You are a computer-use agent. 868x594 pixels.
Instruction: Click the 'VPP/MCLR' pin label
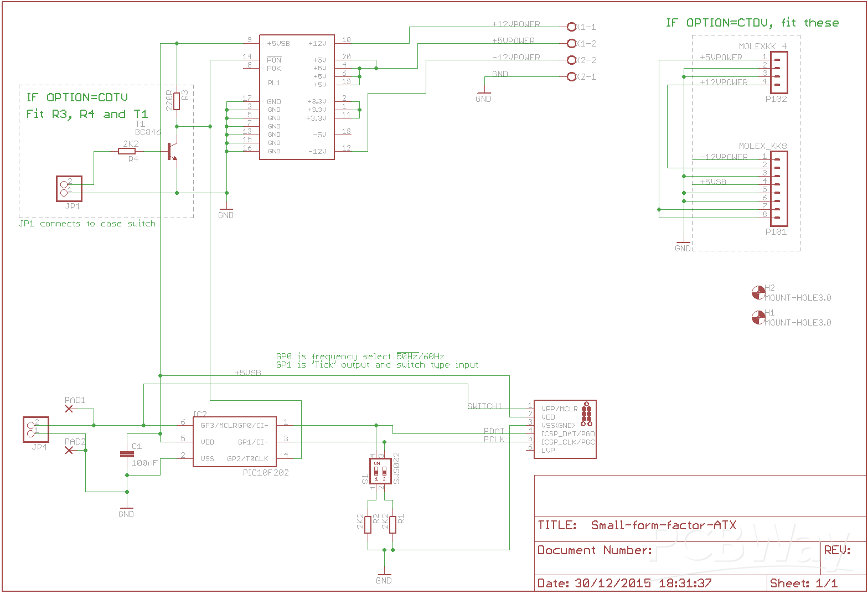pyautogui.click(x=559, y=409)
